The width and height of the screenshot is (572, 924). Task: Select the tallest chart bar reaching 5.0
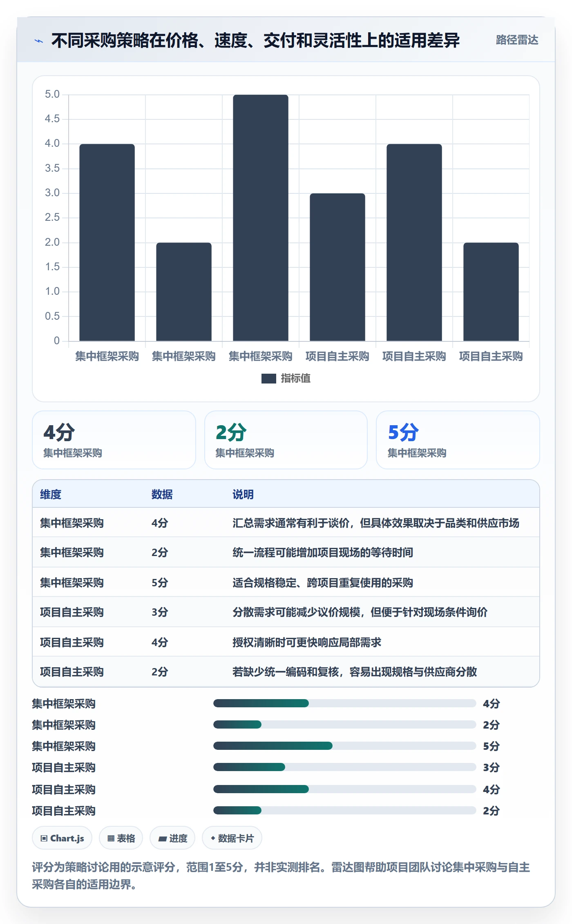(x=261, y=218)
